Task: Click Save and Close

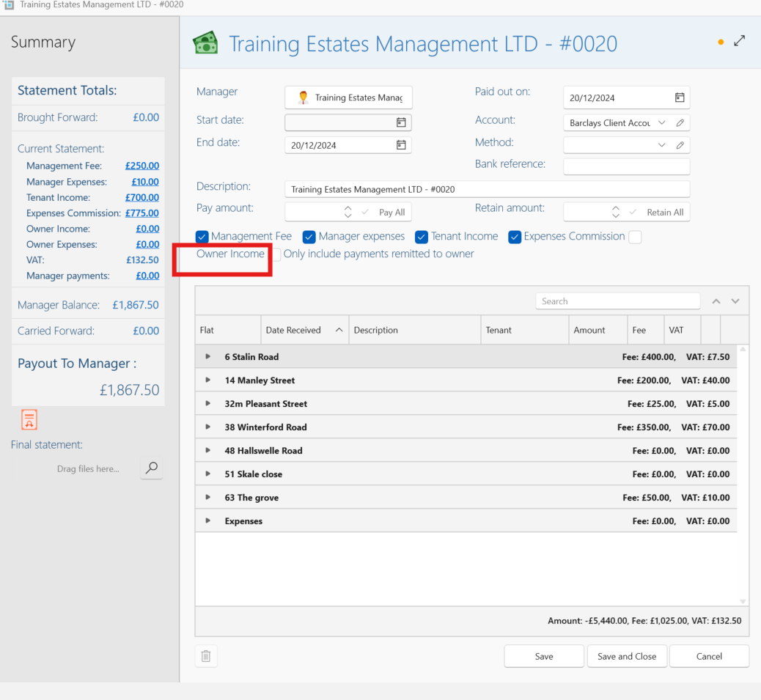Action: [x=627, y=656]
